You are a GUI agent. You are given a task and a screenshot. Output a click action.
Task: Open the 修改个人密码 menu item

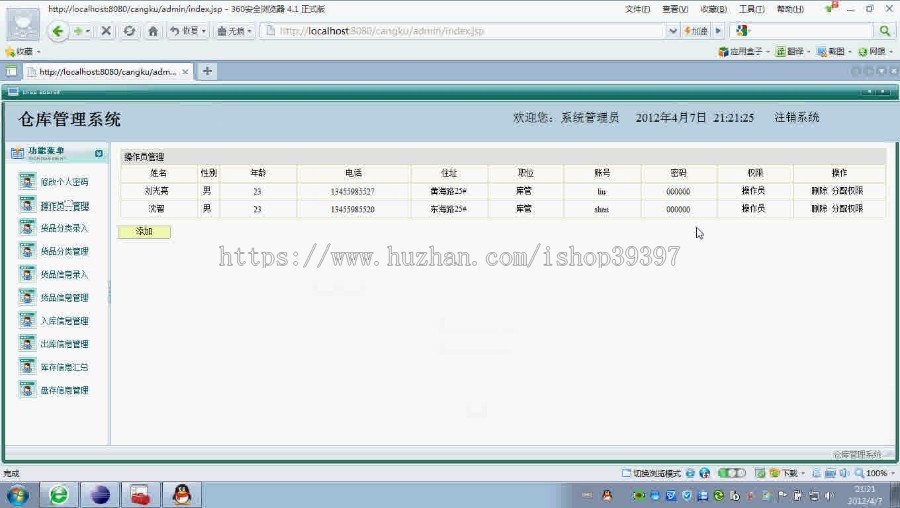pyautogui.click(x=64, y=182)
